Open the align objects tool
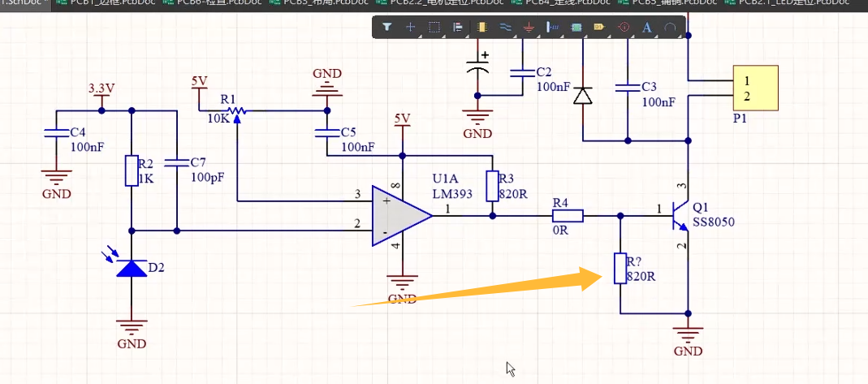868x384 pixels. point(458,27)
